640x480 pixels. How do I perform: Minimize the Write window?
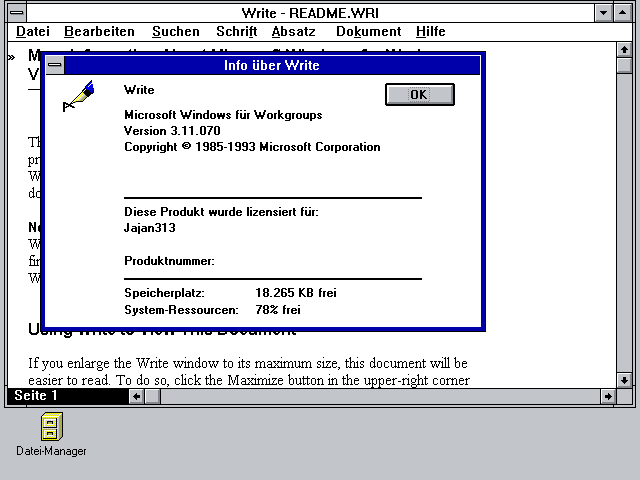(603, 13)
